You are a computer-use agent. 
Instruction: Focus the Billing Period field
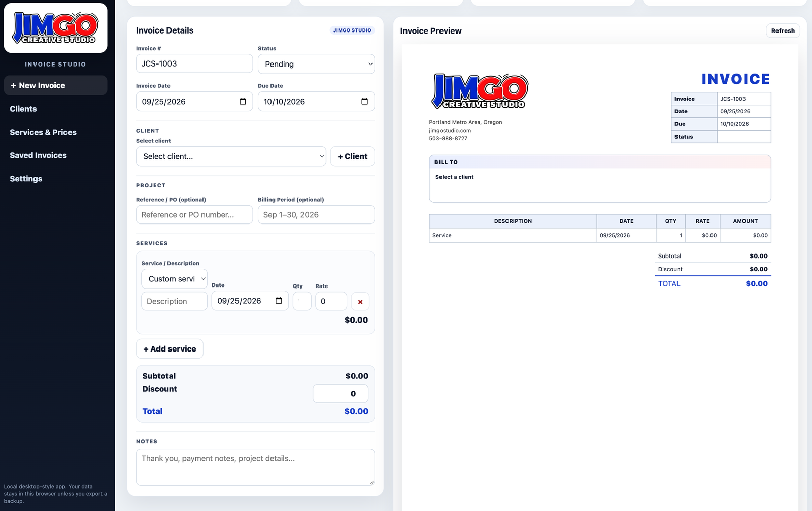(316, 215)
